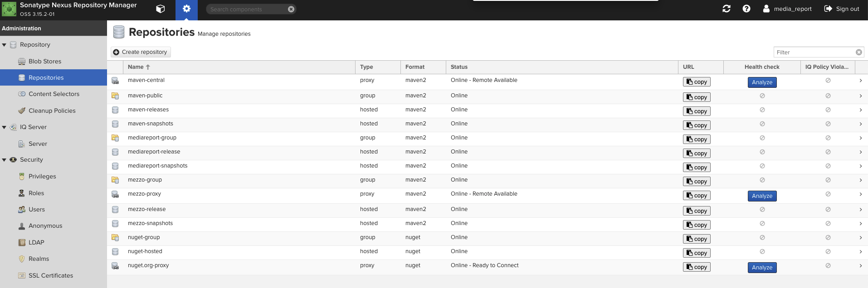Open nuget.org-proxy details via row chevron
This screenshot has height=288, width=868.
pyautogui.click(x=860, y=266)
